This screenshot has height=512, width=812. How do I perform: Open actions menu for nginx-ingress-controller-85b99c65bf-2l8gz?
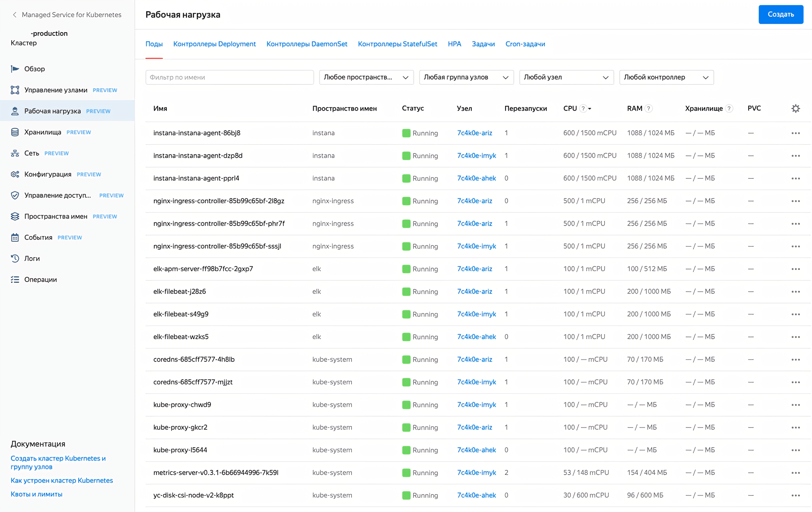pyautogui.click(x=795, y=201)
